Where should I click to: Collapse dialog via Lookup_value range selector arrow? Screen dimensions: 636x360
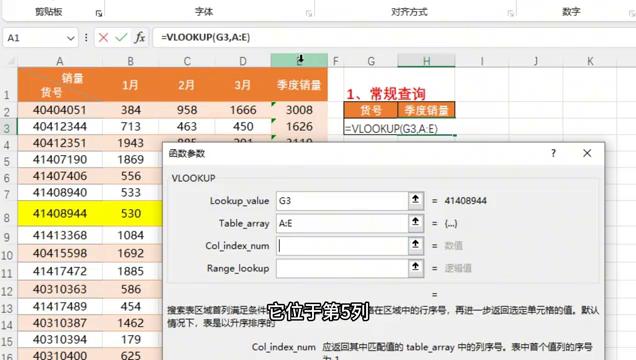(415, 200)
